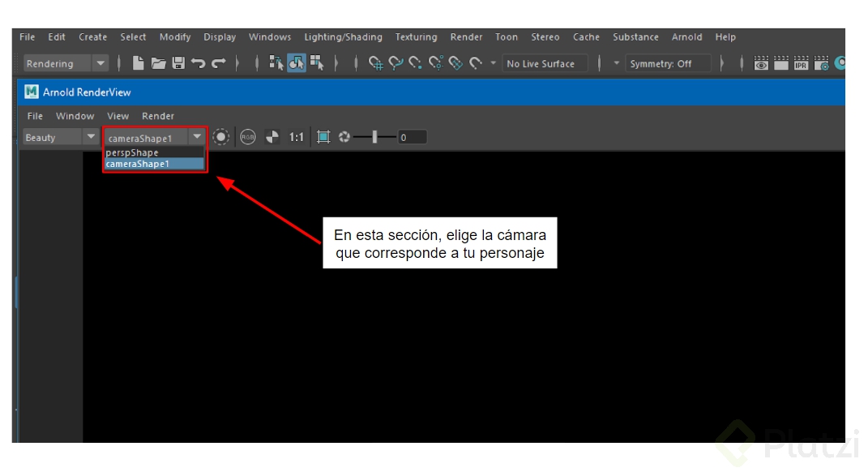Toggle crop region dashed circle icon

coord(221,137)
